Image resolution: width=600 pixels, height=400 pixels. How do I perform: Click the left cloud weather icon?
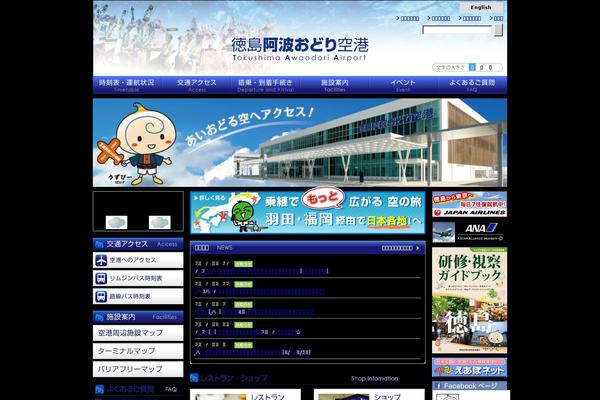[116, 222]
